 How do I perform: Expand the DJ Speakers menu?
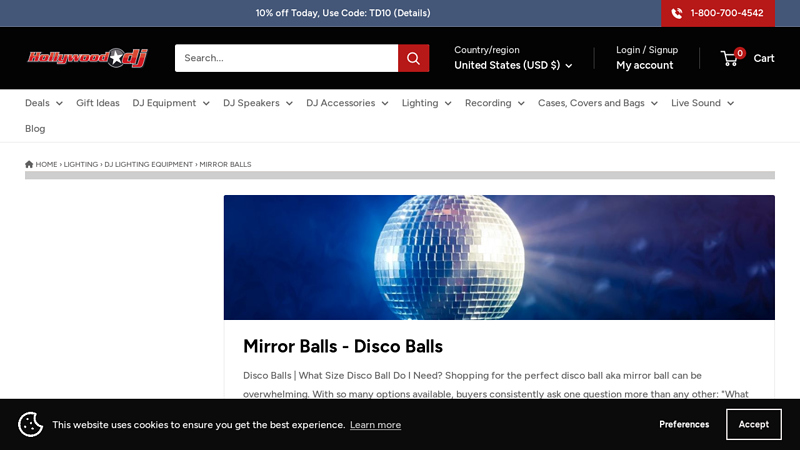pyautogui.click(x=258, y=103)
